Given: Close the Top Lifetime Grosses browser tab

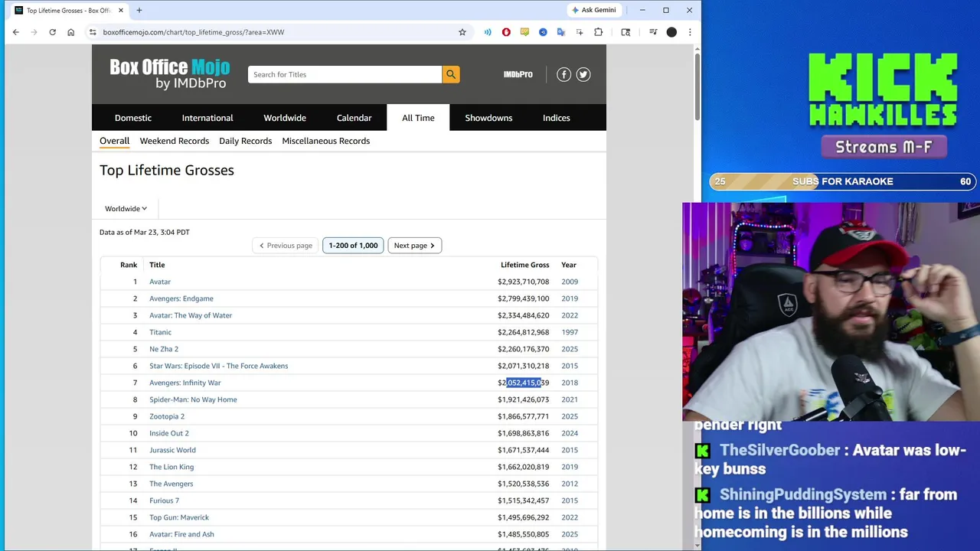Looking at the screenshot, I should 120,10.
